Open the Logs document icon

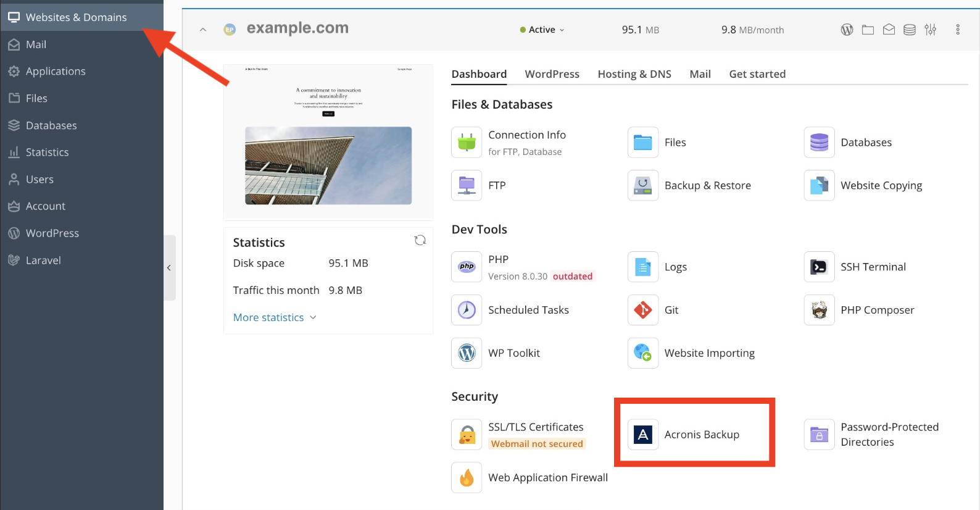click(x=643, y=267)
